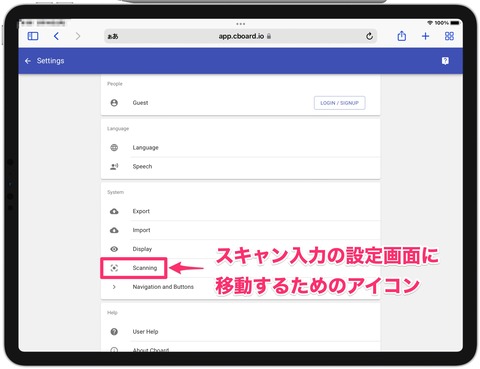480x369 pixels.
Task: Click the eye icon beside Display
Action: 114,249
